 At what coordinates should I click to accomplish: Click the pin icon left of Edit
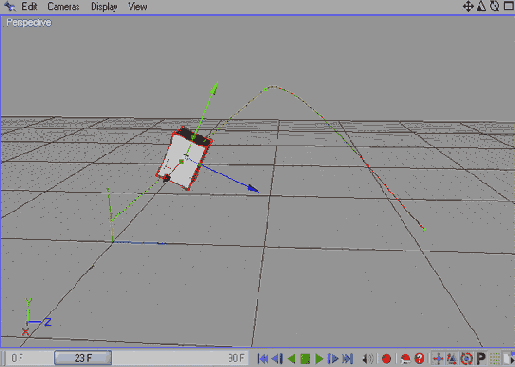(x=9, y=6)
